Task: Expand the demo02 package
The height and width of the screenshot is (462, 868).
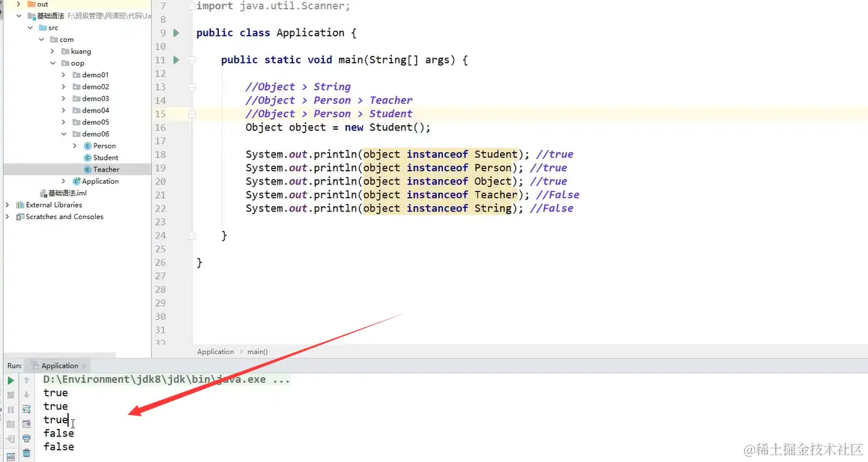Action: point(63,87)
